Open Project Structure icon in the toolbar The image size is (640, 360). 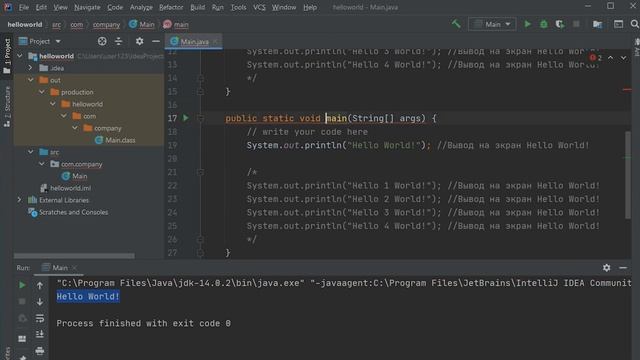(598, 24)
